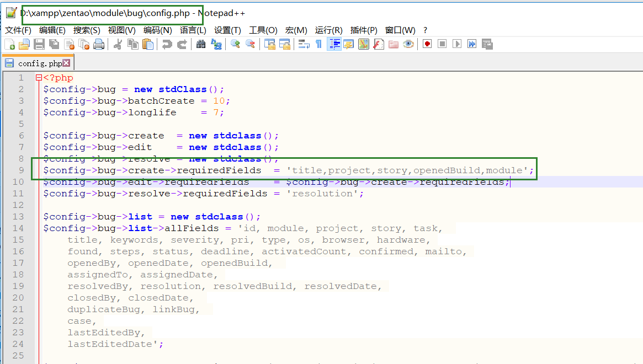Expand the 插件(P) plugins menu
The height and width of the screenshot is (364, 643).
tap(364, 30)
